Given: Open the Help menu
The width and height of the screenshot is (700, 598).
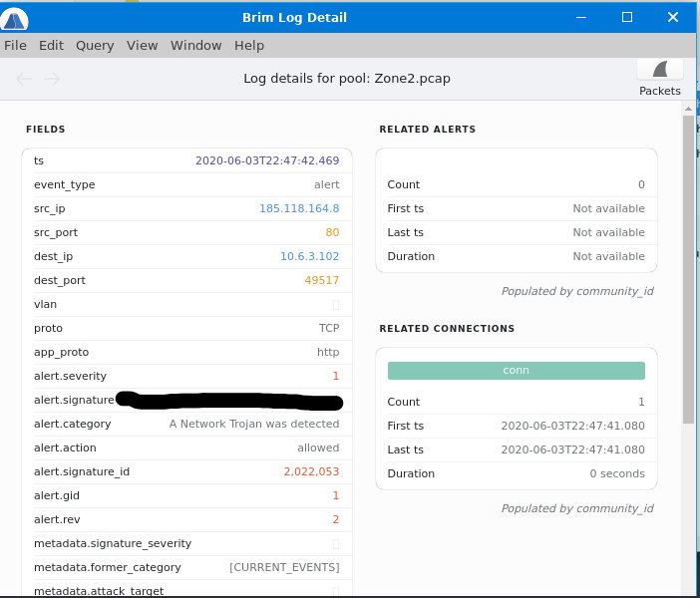Looking at the screenshot, I should 249,46.
